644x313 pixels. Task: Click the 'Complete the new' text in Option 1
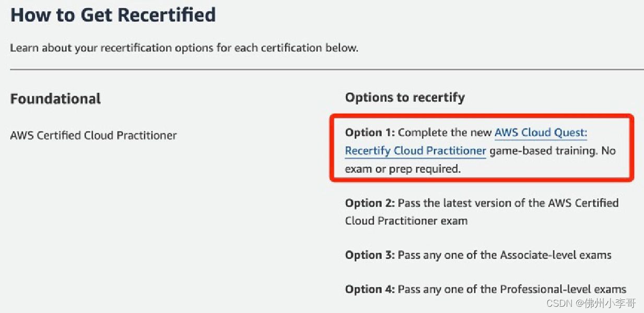pyautogui.click(x=445, y=133)
